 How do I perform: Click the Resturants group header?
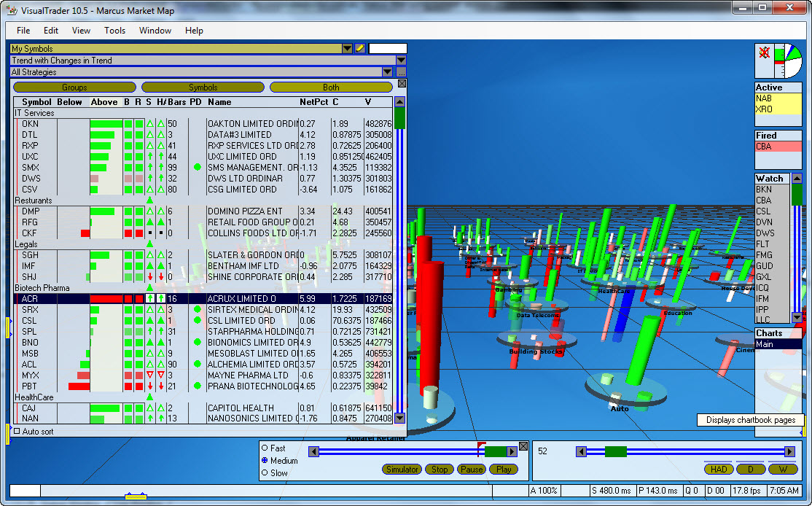34,201
